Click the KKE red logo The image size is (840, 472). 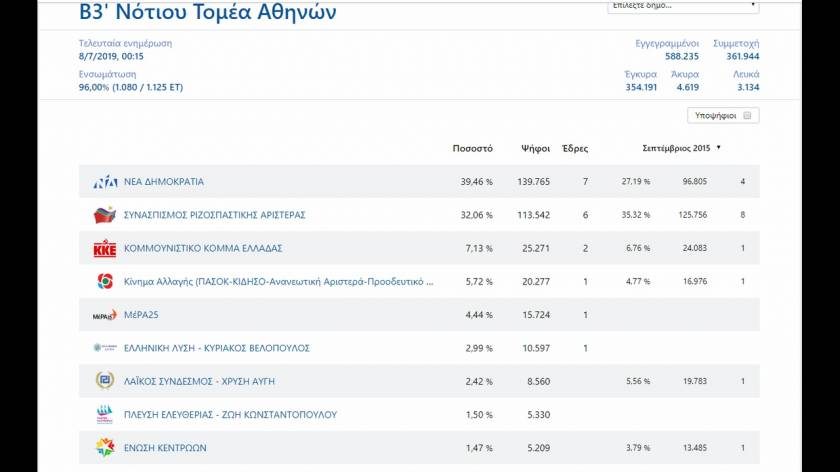[x=105, y=248]
